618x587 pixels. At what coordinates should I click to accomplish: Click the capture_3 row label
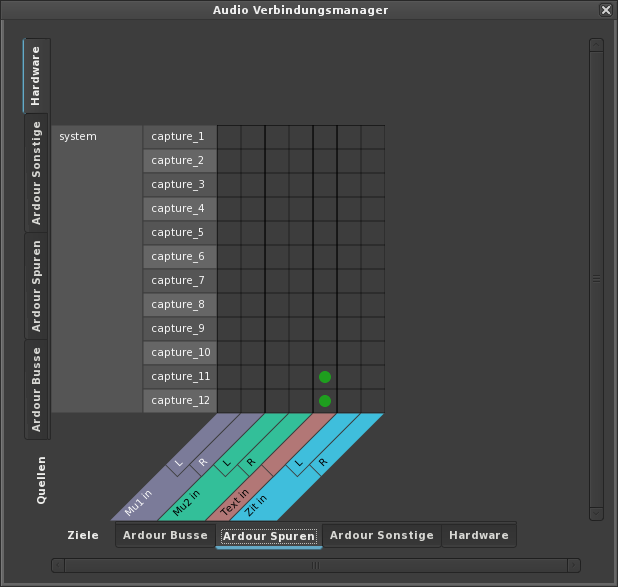coord(180,185)
